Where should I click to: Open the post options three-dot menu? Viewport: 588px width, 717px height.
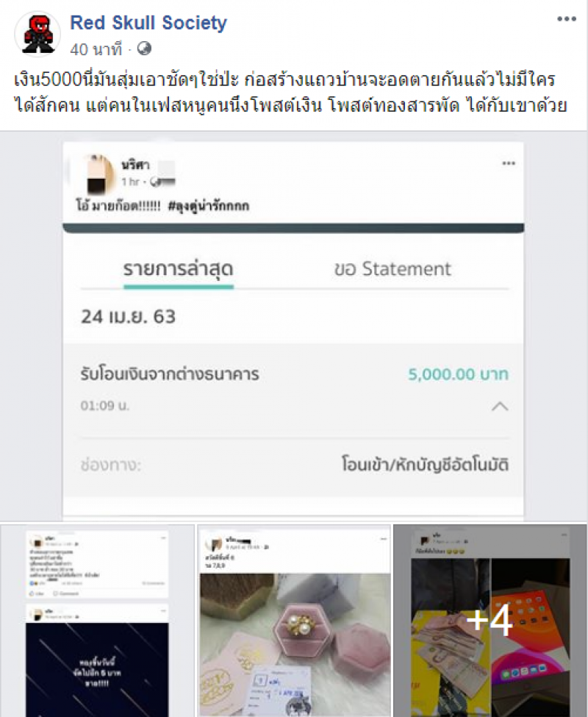[567, 18]
